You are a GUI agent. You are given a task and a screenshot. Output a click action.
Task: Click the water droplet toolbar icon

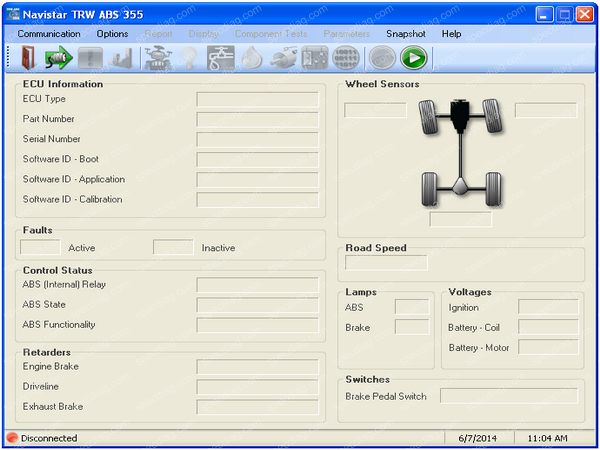pyautogui.click(x=252, y=58)
